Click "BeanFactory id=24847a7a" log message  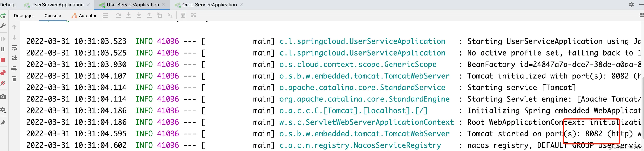[554, 65]
